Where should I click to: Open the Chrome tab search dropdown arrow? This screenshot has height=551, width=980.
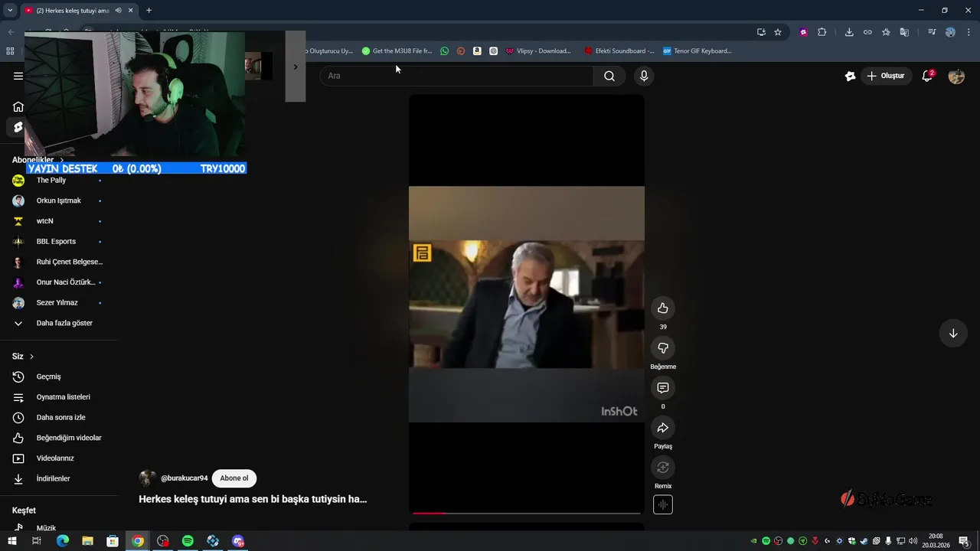[x=10, y=11]
